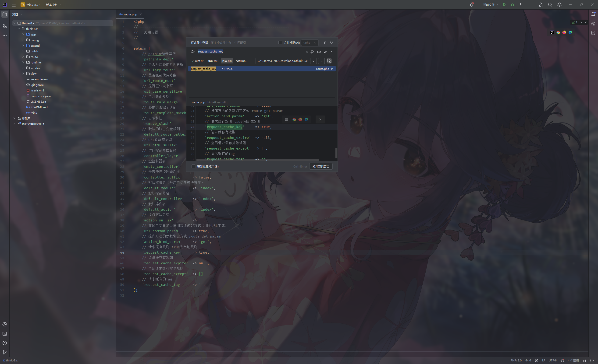Toggle Regex search option

(x=331, y=52)
